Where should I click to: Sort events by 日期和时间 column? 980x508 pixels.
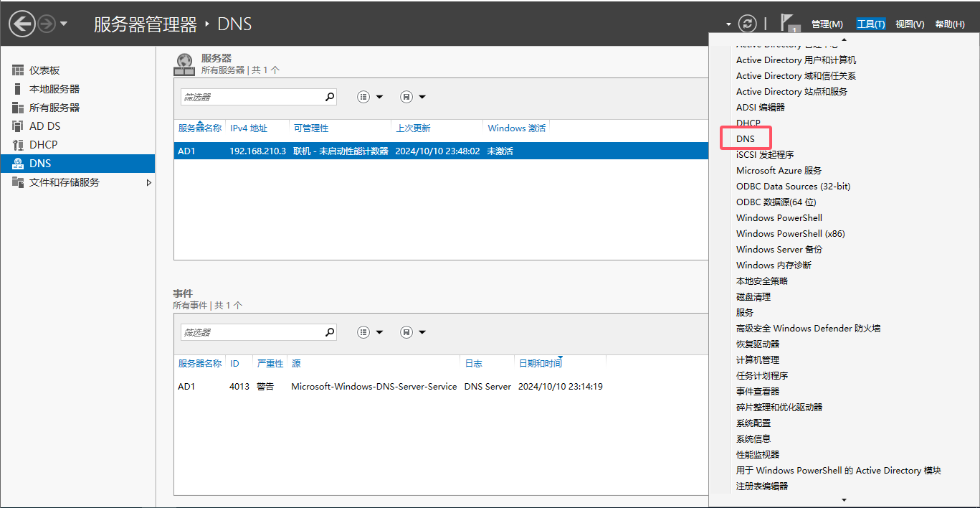[541, 364]
